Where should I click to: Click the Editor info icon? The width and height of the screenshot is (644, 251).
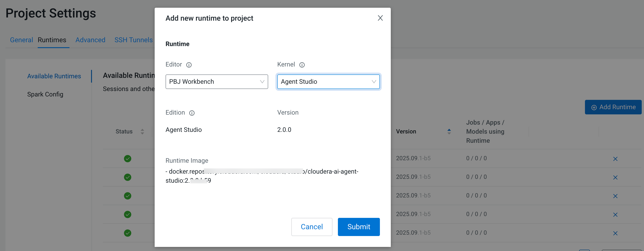(189, 65)
